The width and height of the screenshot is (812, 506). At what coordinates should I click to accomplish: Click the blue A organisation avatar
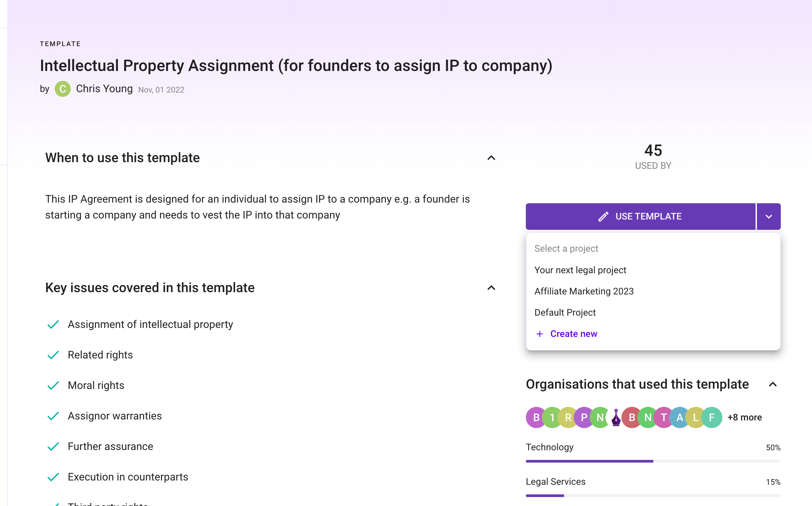pyautogui.click(x=680, y=417)
